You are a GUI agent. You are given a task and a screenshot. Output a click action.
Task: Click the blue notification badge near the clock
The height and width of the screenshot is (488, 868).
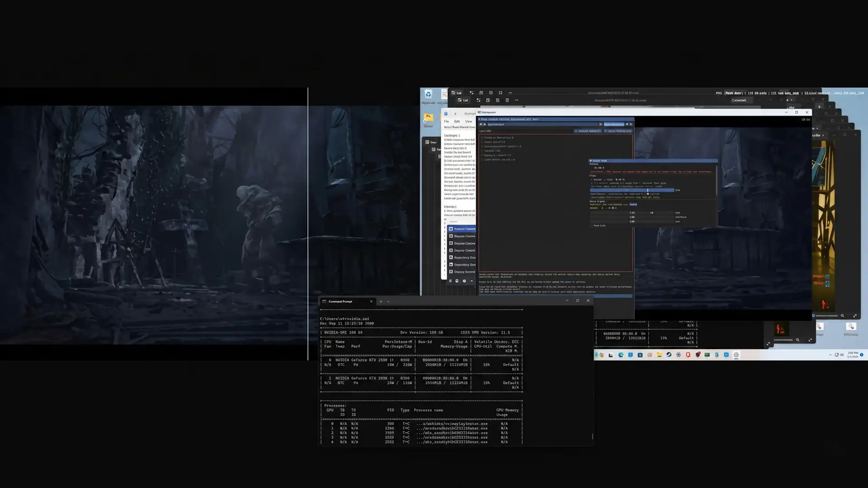tap(862, 355)
